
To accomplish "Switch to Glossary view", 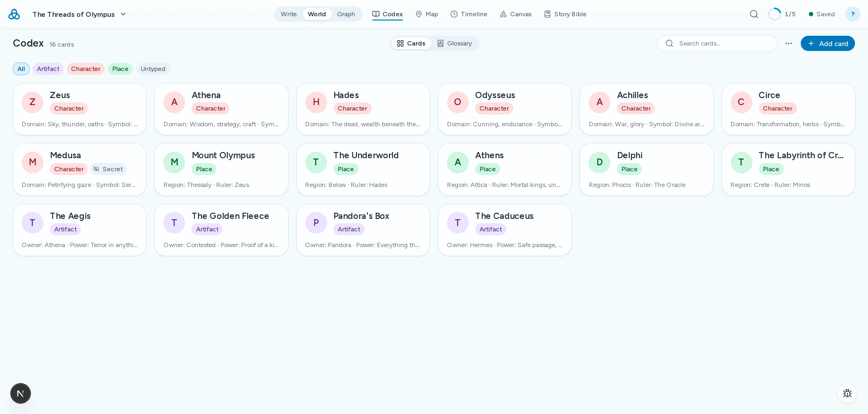I will pos(454,43).
